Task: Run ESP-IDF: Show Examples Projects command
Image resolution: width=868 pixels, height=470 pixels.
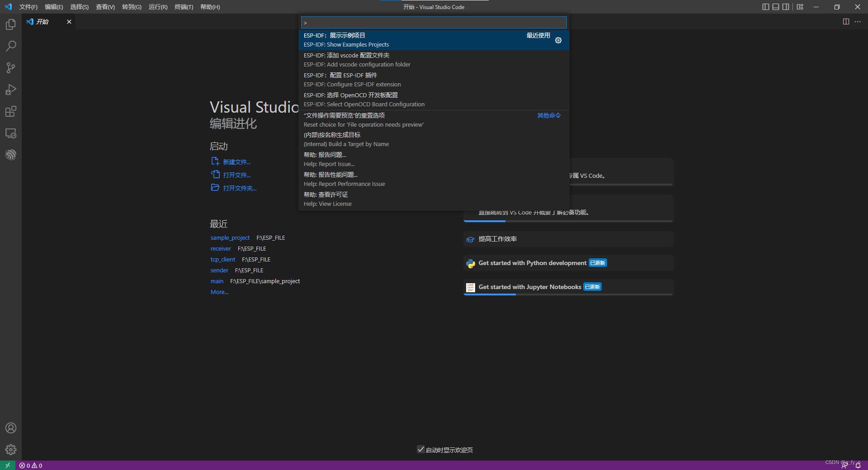Action: click(434, 40)
